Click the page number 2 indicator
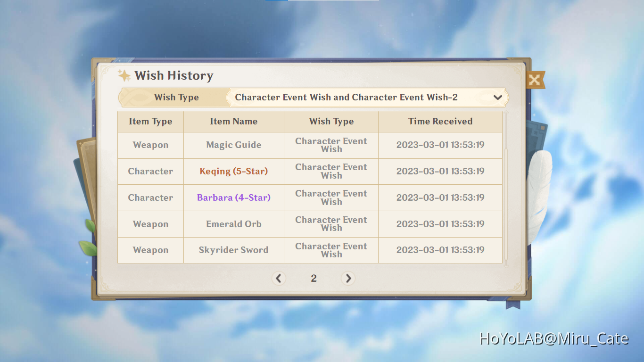The height and width of the screenshot is (362, 644). click(314, 279)
